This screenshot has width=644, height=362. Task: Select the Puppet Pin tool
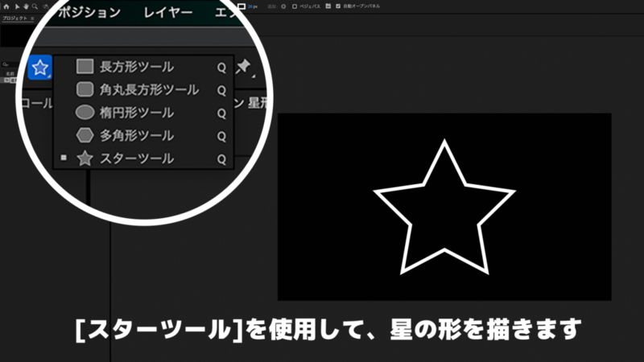point(245,67)
